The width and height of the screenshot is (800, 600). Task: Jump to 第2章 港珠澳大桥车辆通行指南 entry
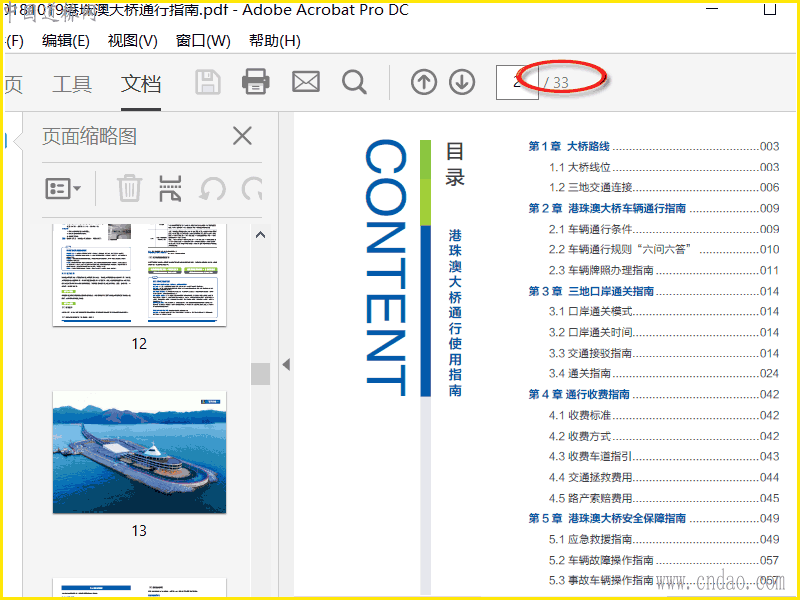click(x=654, y=208)
